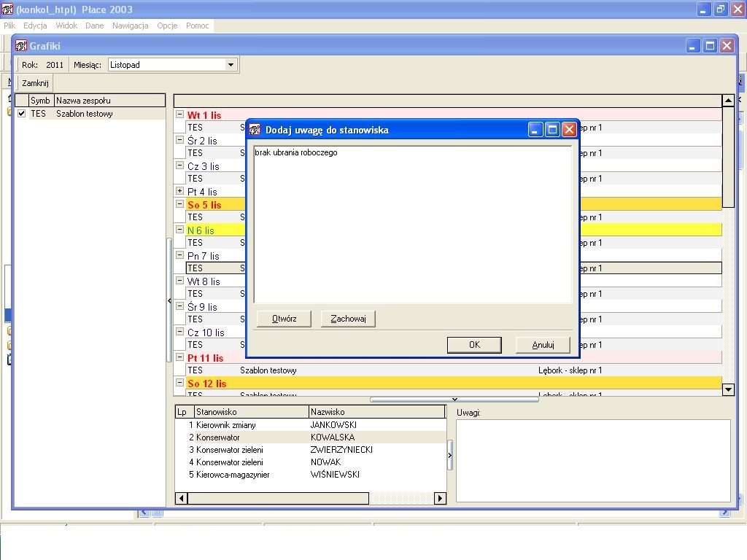
Task: Select the Konserwator KOWALSKA row
Action: click(x=310, y=437)
